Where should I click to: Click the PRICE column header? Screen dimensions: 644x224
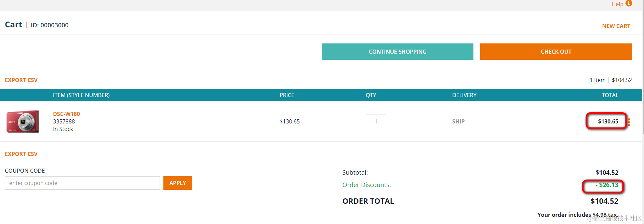pyautogui.click(x=287, y=95)
